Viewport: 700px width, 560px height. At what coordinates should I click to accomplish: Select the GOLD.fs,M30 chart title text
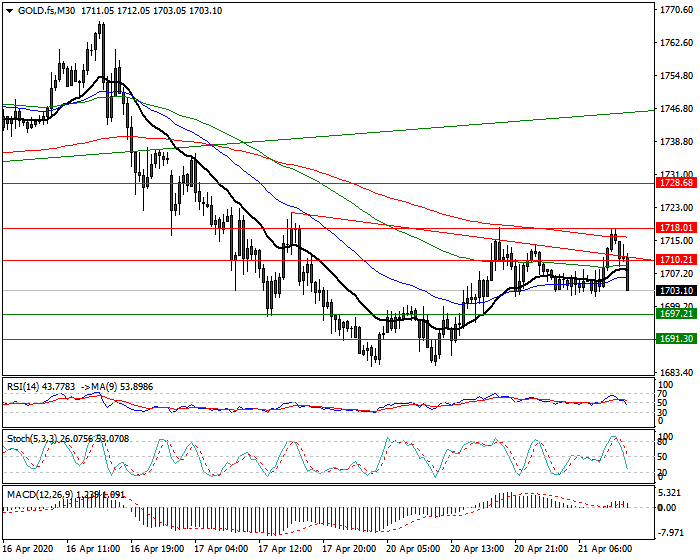[46, 11]
